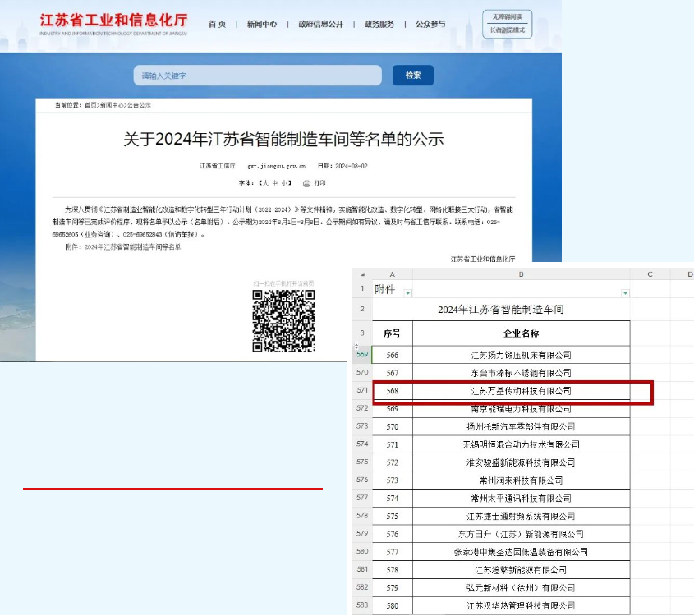This screenshot has width=694, height=616.
Task: Click the 企业名称 header cell
Action: click(521, 333)
